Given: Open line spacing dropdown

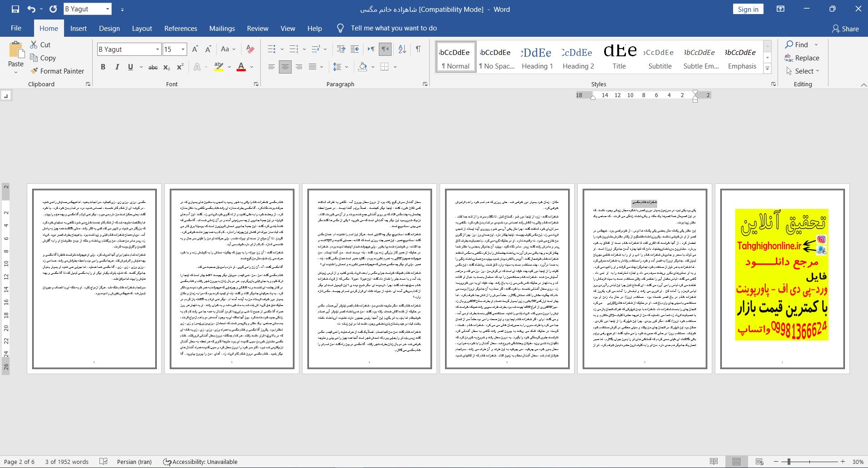Looking at the screenshot, I should (x=347, y=67).
